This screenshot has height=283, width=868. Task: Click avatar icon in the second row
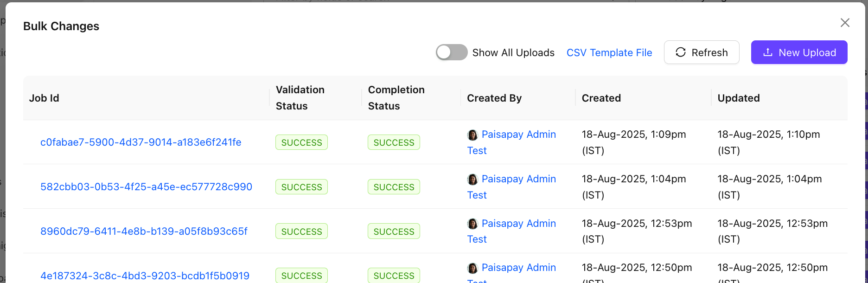472,180
